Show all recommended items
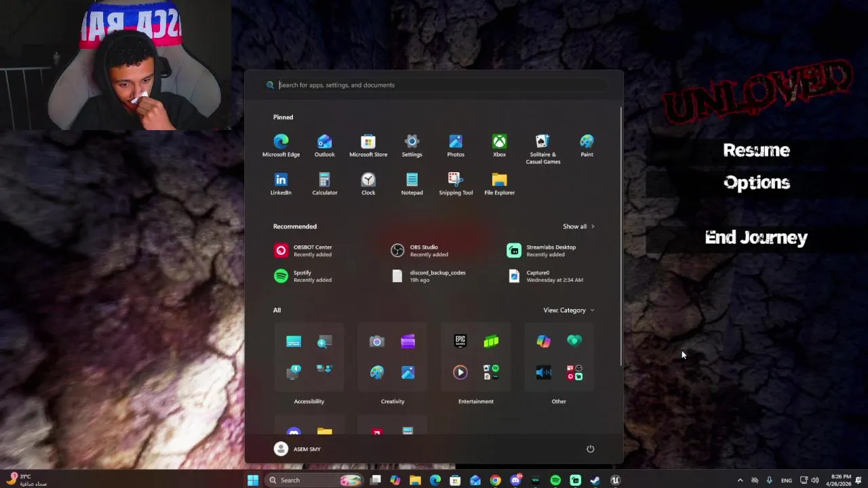 [x=578, y=226]
